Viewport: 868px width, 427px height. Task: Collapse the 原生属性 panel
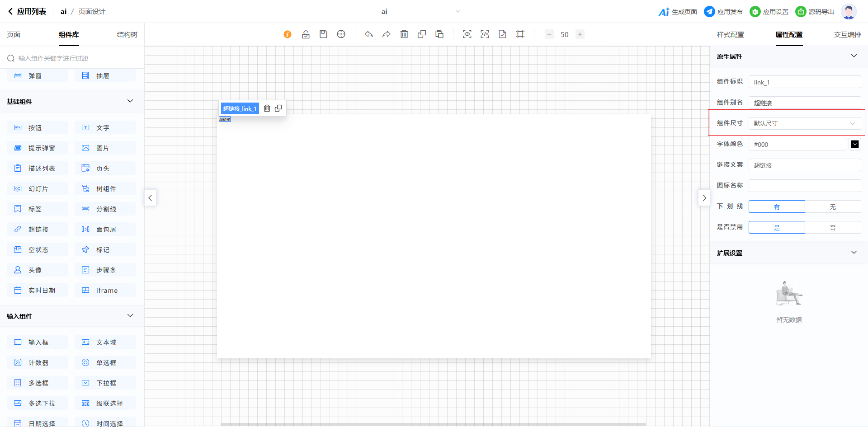[x=854, y=56]
